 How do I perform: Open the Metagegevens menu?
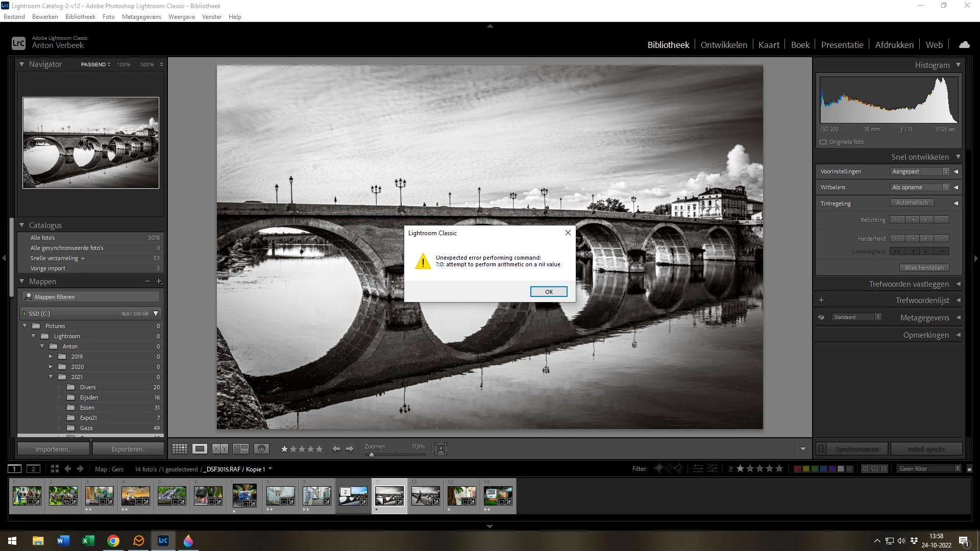pos(141,17)
